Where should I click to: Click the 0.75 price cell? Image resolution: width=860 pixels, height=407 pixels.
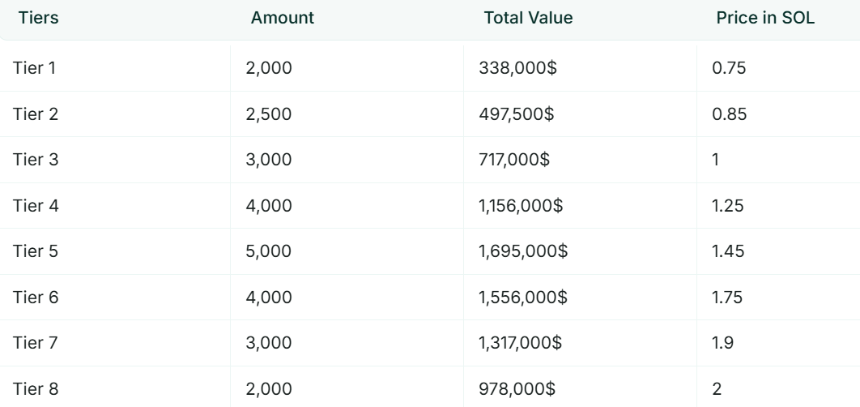point(729,68)
